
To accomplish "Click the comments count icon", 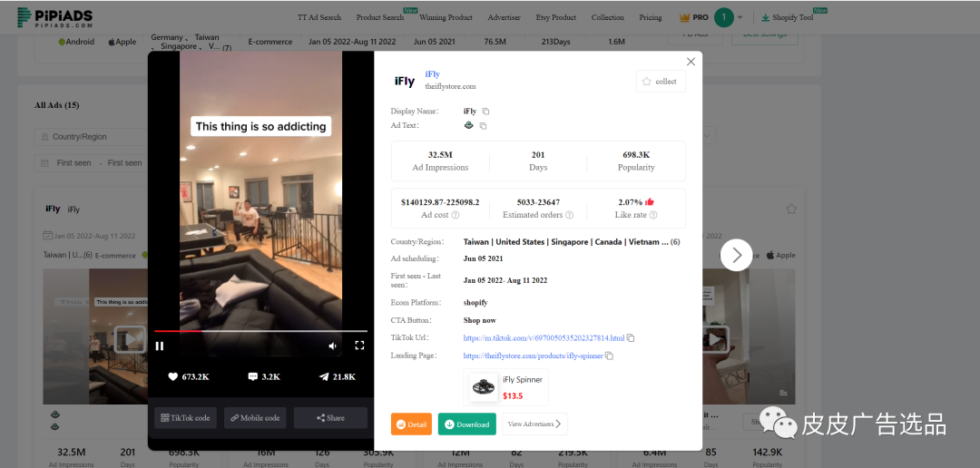I will [252, 376].
